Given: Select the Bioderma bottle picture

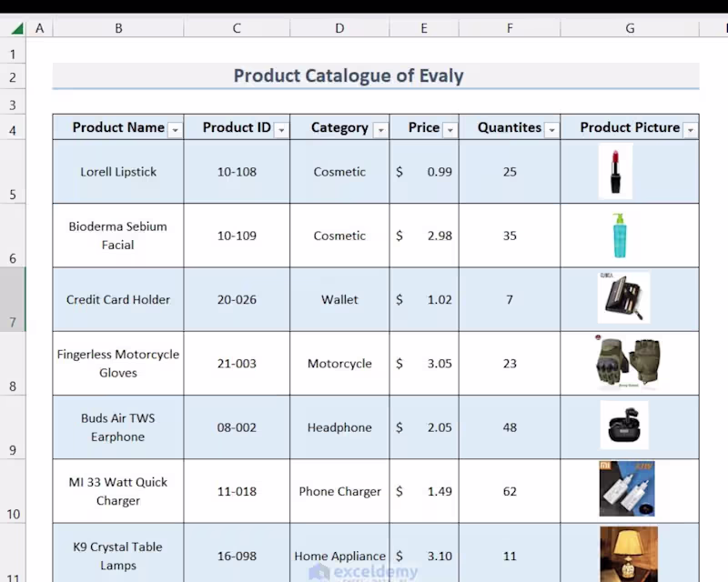Looking at the screenshot, I should tap(620, 236).
